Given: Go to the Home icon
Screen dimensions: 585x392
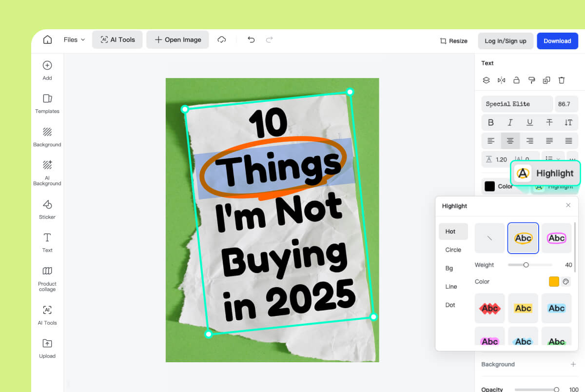Looking at the screenshot, I should [x=47, y=40].
